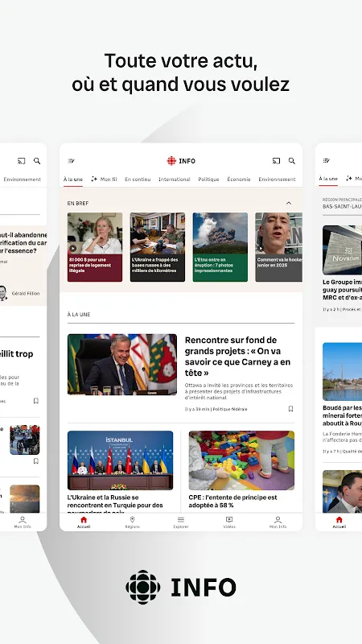Tap the cast icon in center screen header

[x=276, y=161]
